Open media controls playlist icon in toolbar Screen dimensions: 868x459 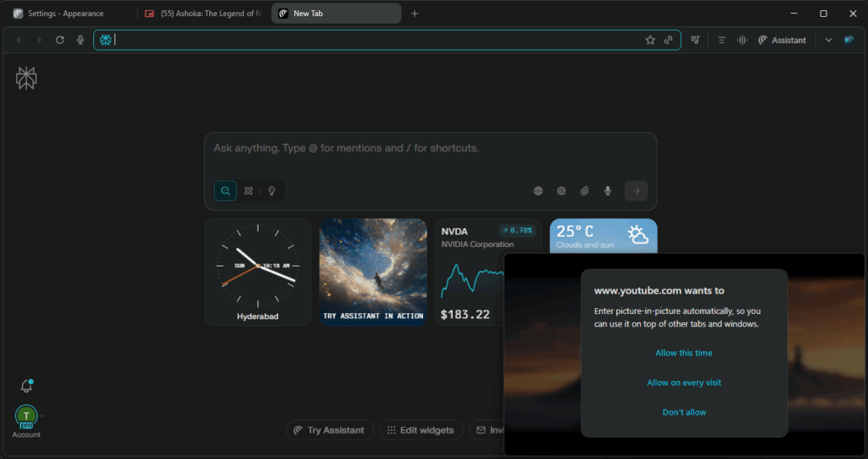[x=695, y=40]
